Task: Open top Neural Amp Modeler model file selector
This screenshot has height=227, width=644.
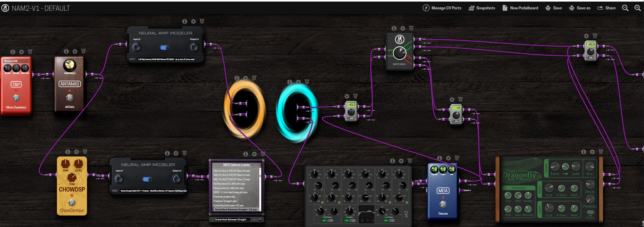Action: pyautogui.click(x=166, y=59)
